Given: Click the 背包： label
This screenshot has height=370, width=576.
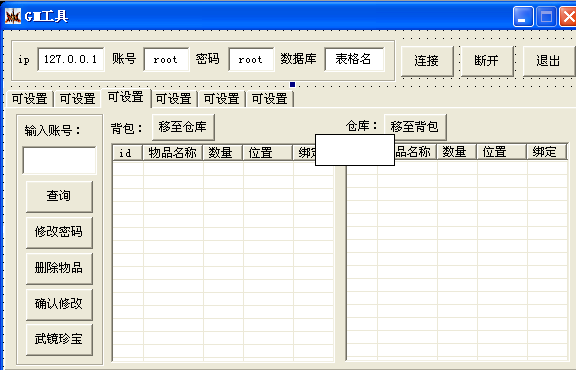Looking at the screenshot, I should 126,129.
